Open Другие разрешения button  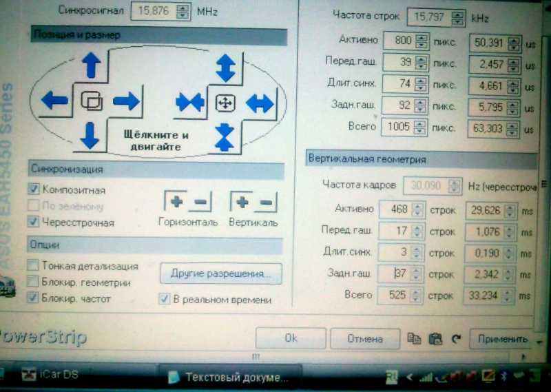pyautogui.click(x=221, y=273)
